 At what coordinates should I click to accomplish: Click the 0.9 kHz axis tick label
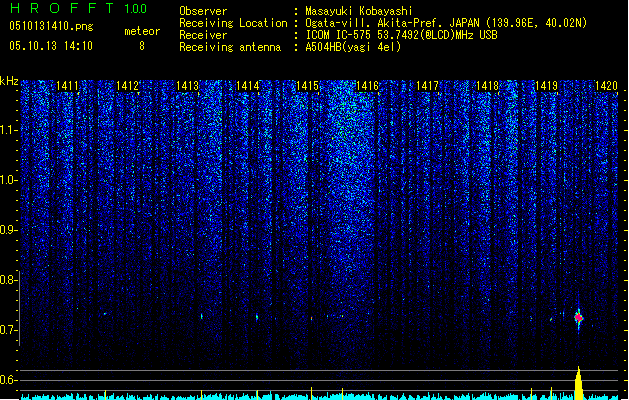tap(9, 230)
